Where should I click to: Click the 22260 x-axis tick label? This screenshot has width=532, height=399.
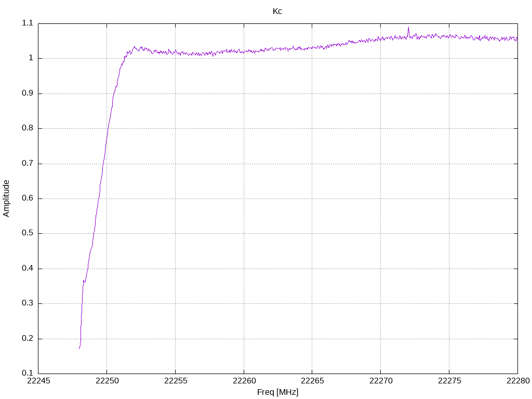tap(244, 381)
